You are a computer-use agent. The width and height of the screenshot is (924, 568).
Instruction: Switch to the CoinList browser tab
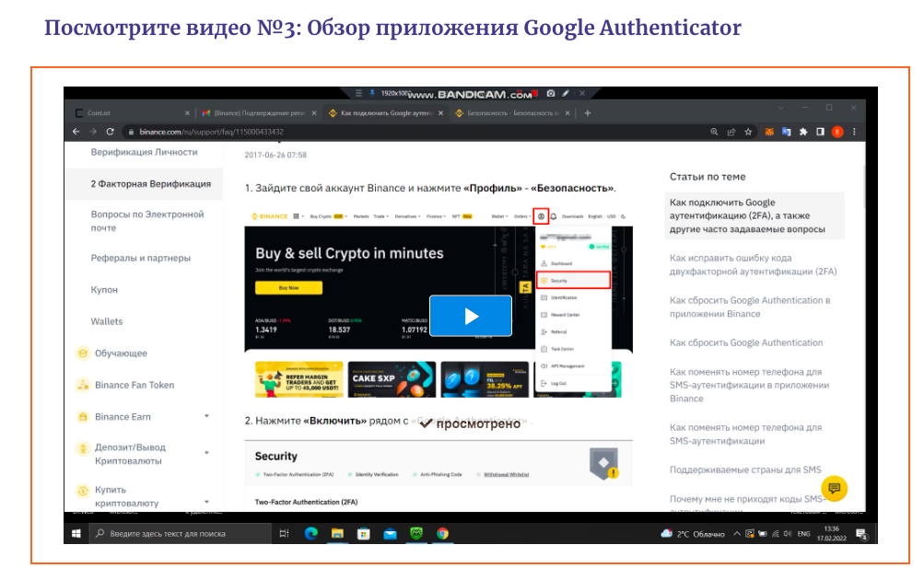click(x=130, y=113)
